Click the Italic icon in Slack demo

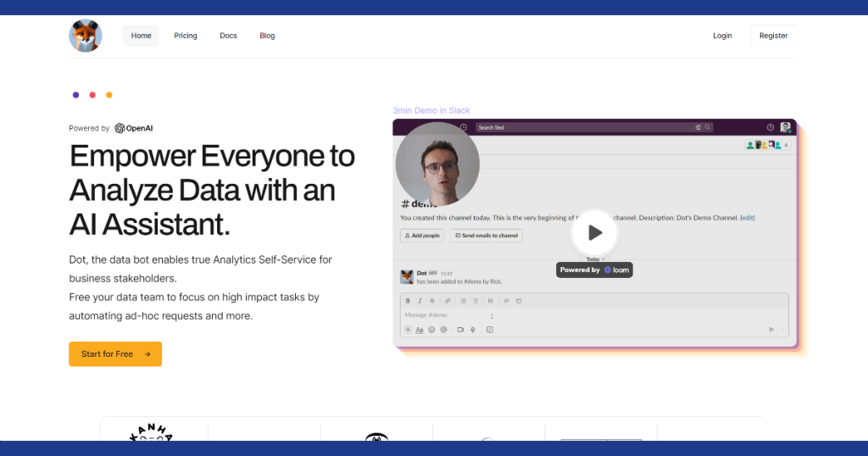(x=420, y=301)
